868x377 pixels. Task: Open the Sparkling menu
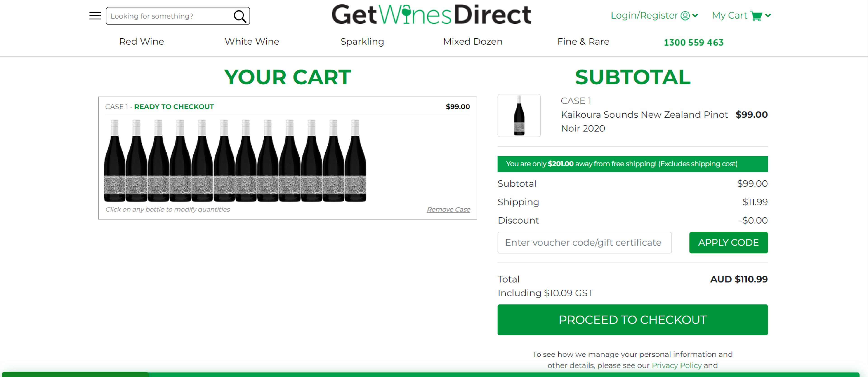click(x=362, y=42)
